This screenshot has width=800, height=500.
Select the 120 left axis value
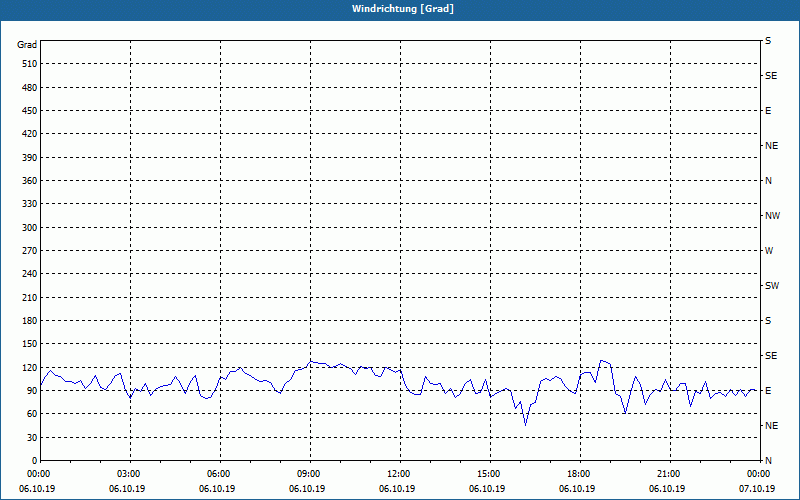click(30, 367)
